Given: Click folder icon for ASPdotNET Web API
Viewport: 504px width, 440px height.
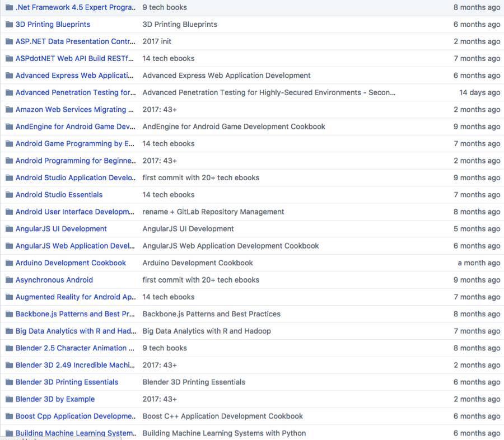Looking at the screenshot, I should click(10, 58).
